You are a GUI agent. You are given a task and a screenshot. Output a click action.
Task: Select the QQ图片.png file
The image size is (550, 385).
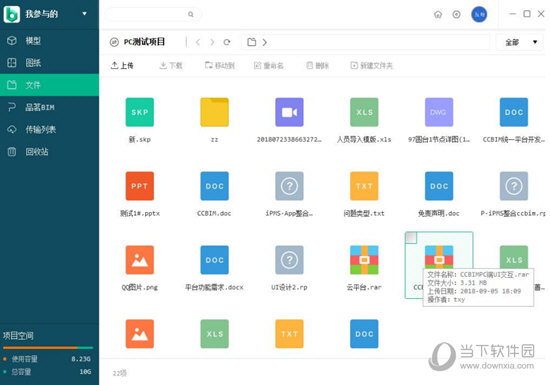(140, 260)
